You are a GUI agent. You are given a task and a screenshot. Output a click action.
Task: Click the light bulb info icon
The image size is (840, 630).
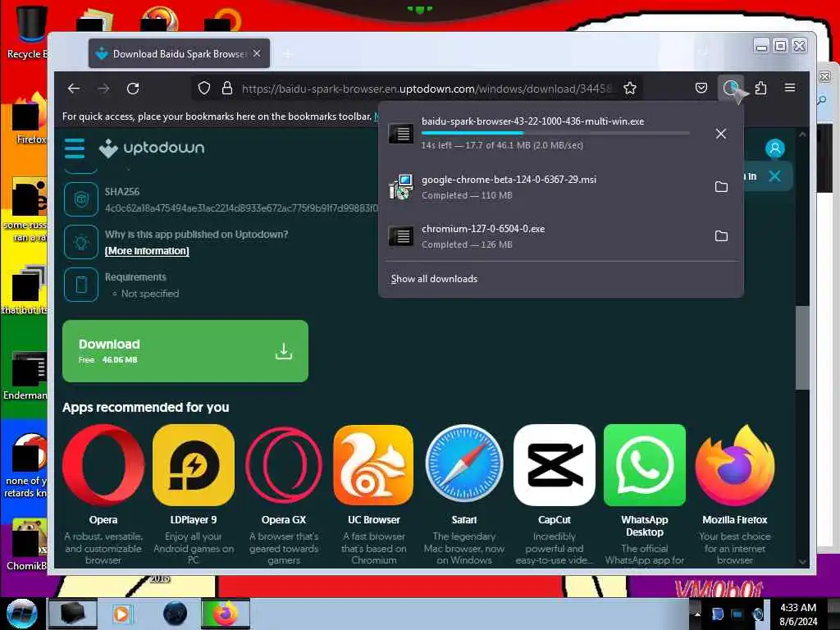coord(81,242)
